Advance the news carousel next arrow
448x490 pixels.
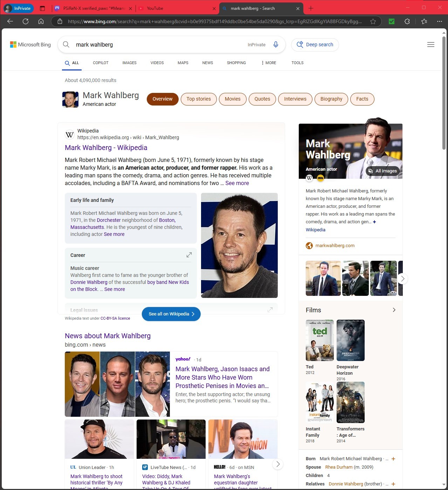point(278,464)
